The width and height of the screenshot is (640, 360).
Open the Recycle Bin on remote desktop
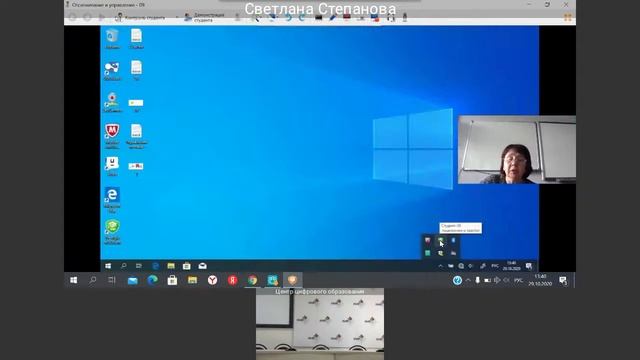112,39
